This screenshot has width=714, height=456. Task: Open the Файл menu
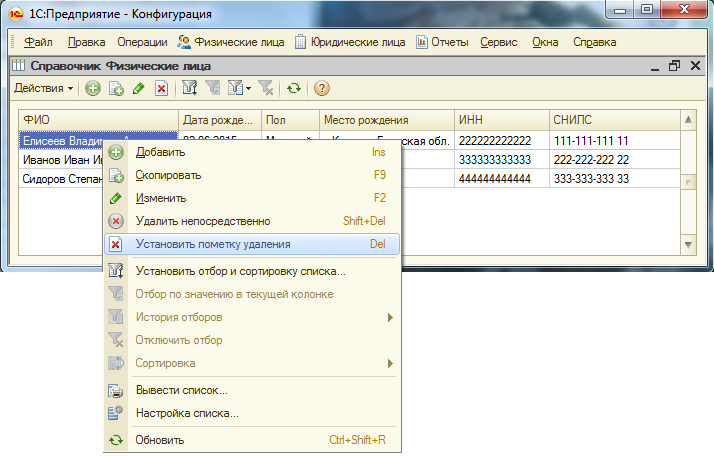pyautogui.click(x=38, y=42)
